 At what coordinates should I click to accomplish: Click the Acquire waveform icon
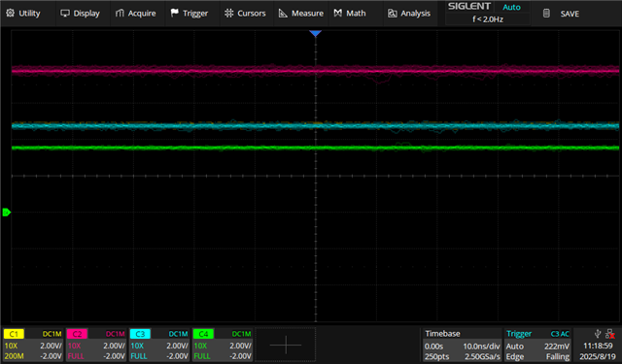point(120,13)
